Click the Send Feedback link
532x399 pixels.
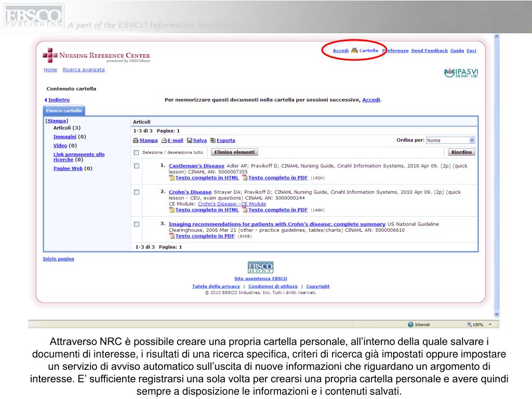point(430,50)
